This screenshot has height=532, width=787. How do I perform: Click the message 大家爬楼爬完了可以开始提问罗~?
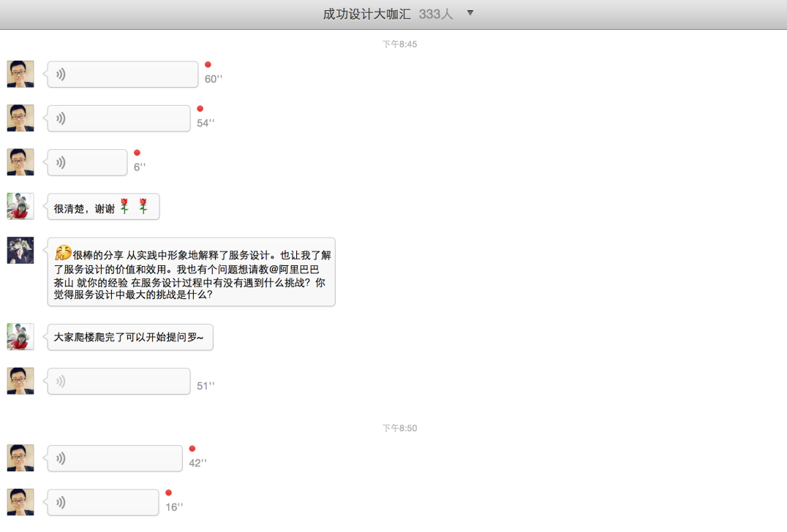130,337
